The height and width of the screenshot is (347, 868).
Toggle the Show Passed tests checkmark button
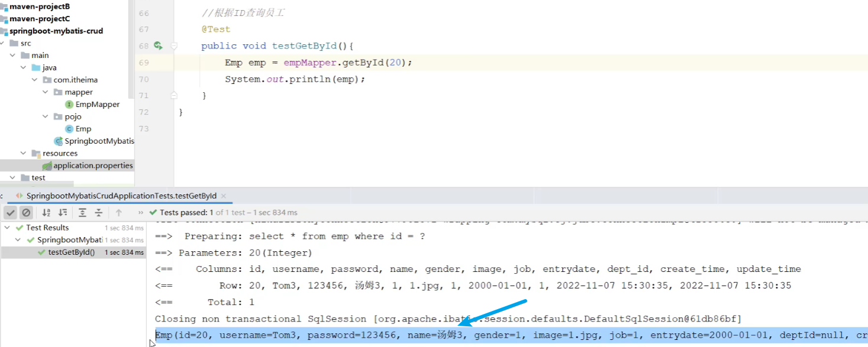click(11, 213)
